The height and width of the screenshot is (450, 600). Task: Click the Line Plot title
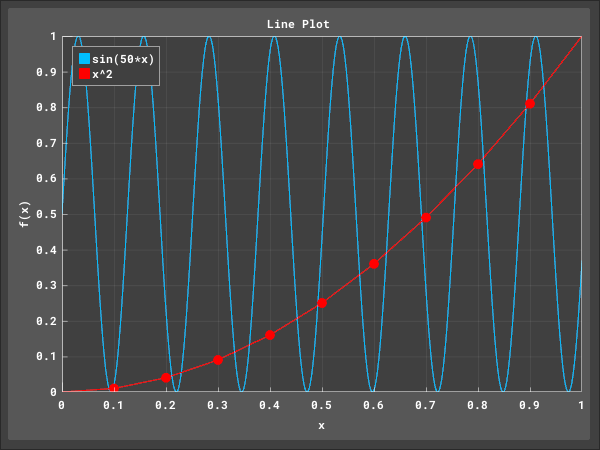pyautogui.click(x=298, y=24)
